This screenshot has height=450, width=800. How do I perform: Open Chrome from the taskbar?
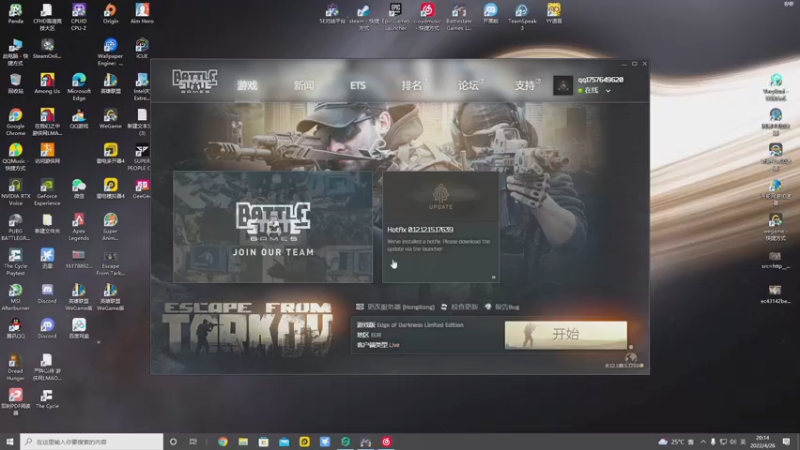click(x=223, y=441)
